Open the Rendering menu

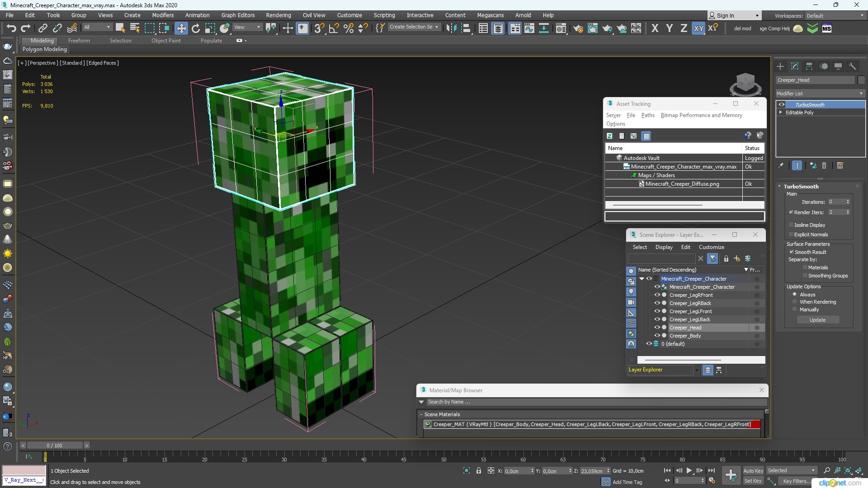(x=278, y=15)
